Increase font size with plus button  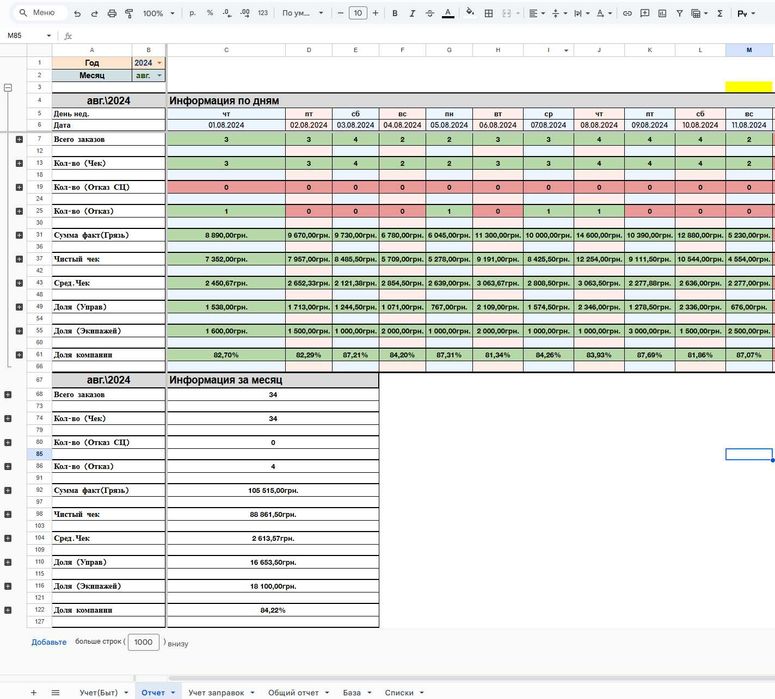click(x=376, y=13)
